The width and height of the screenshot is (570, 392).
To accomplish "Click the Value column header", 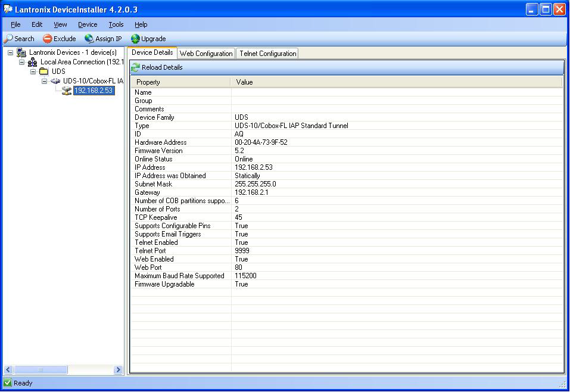I will click(x=397, y=82).
